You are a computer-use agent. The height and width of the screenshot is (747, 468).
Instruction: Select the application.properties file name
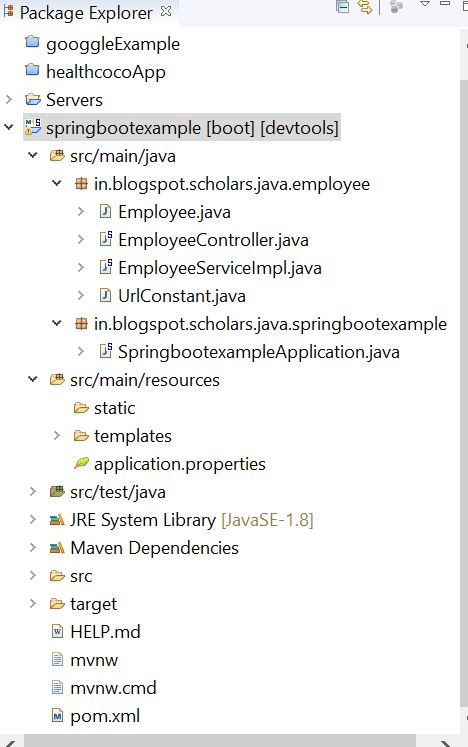tap(180, 464)
